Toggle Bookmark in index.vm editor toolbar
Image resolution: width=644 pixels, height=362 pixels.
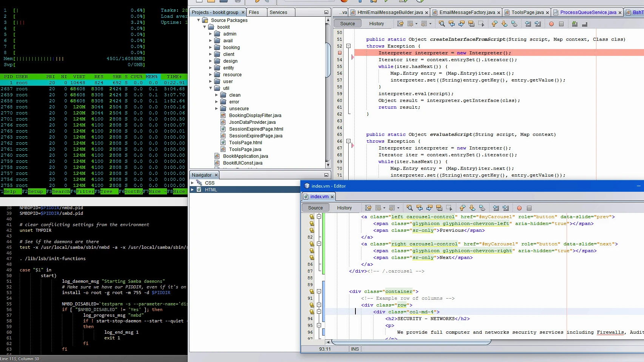tap(482, 208)
